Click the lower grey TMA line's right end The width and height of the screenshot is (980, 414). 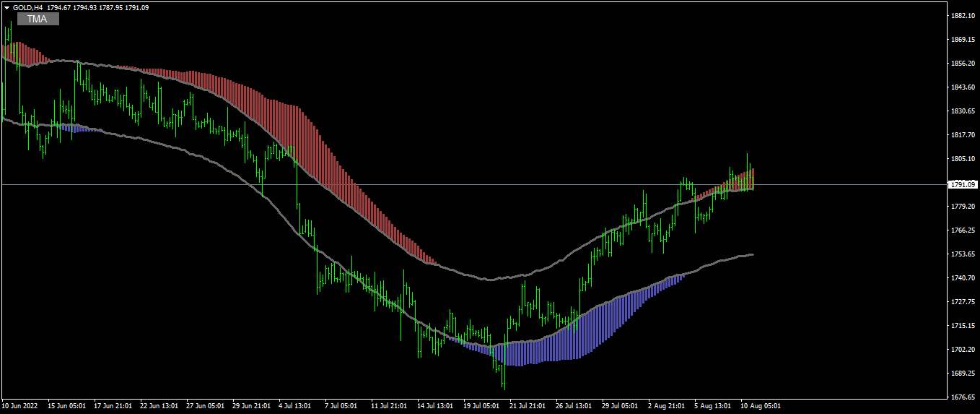[752, 254]
